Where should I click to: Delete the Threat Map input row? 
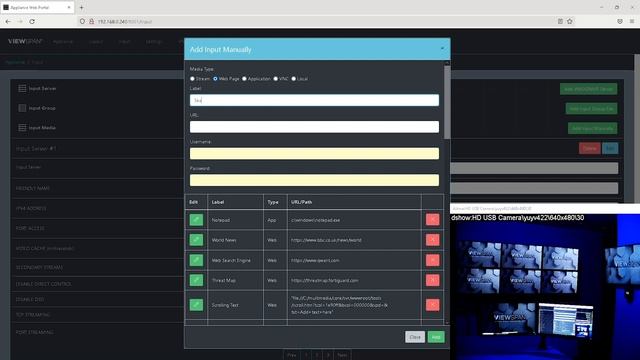[433, 280]
